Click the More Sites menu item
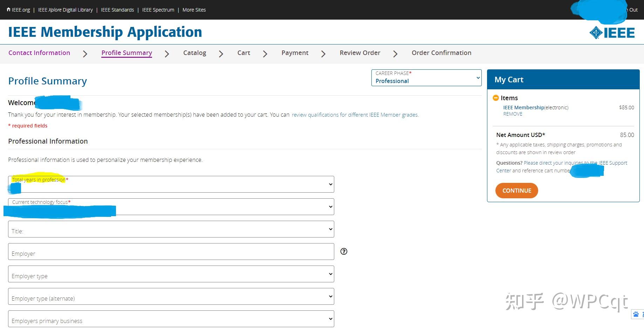644x330 pixels. (194, 10)
